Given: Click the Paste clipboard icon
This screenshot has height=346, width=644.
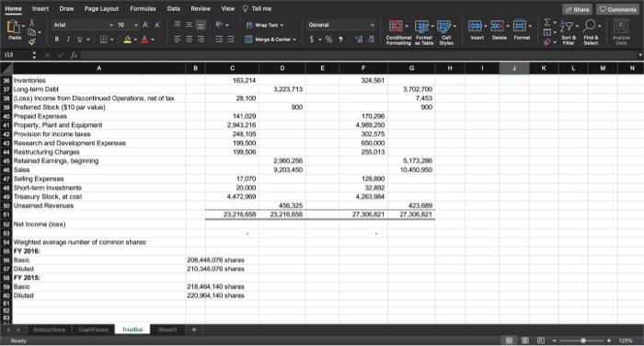Looking at the screenshot, I should tap(14, 27).
